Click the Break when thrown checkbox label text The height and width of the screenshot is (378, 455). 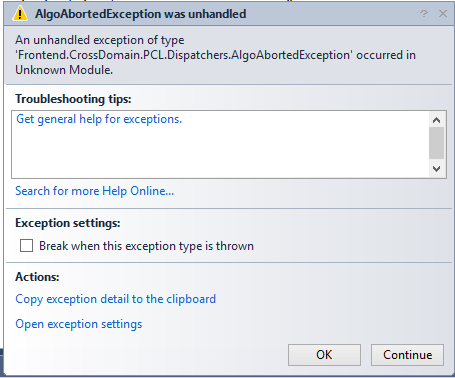pos(146,246)
